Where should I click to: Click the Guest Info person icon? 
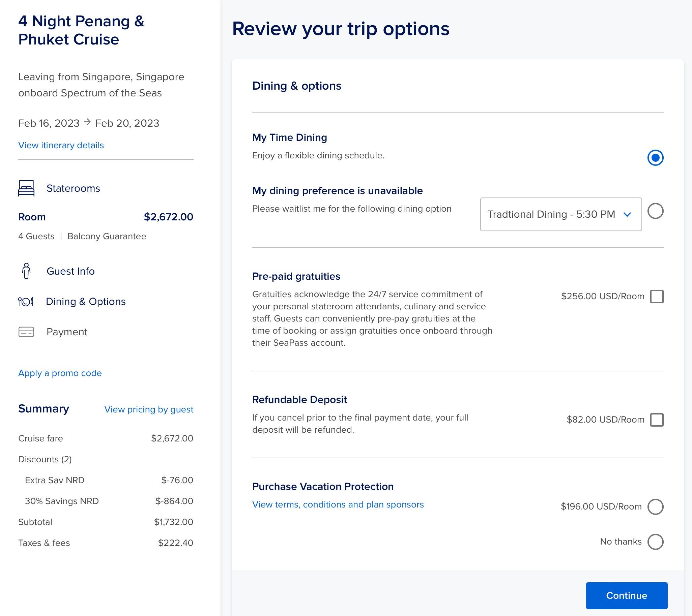(x=26, y=271)
